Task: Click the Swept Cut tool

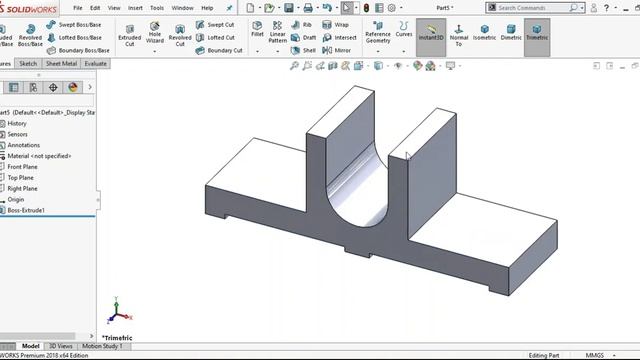Action: pyautogui.click(x=215, y=24)
